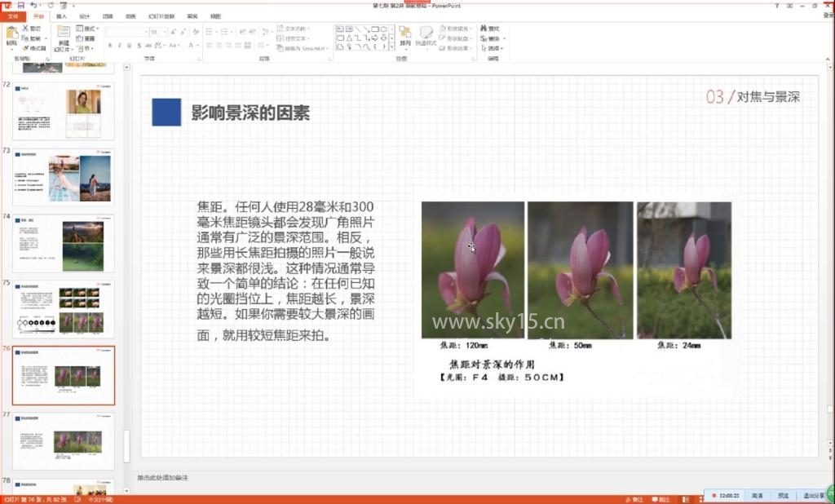Click the New Slide (新建幻灯片) icon
Screen dimensions: 835x504
(64, 32)
